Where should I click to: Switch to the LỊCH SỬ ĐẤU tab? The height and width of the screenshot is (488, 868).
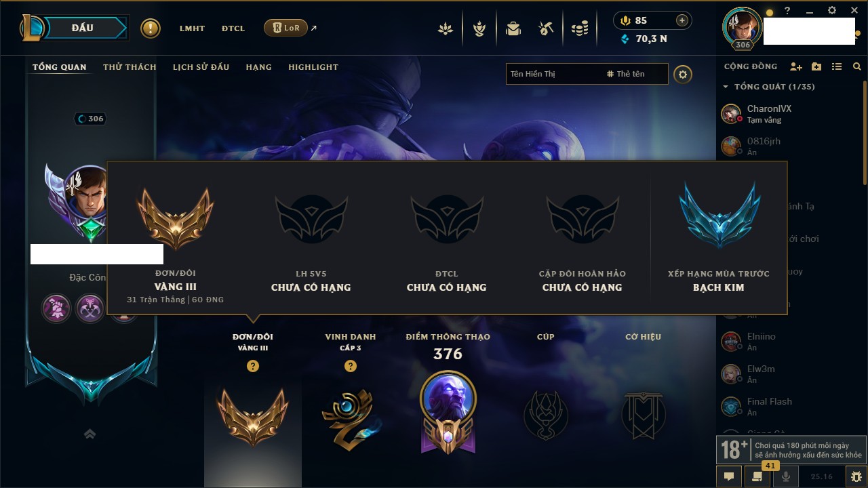[201, 67]
